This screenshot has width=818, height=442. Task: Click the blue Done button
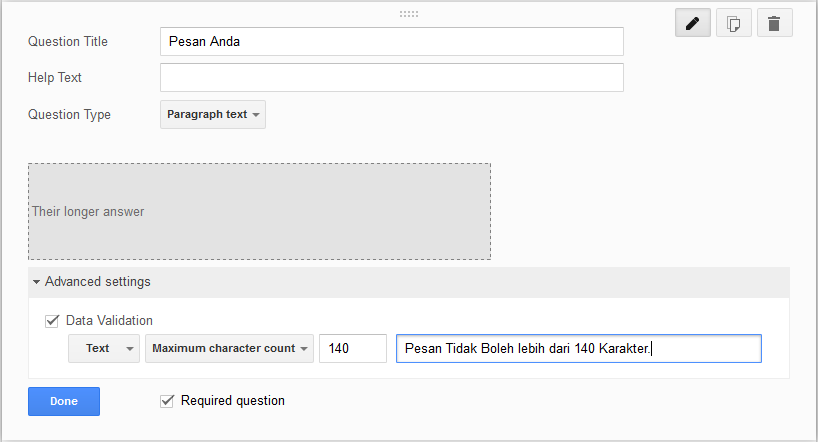coord(64,401)
